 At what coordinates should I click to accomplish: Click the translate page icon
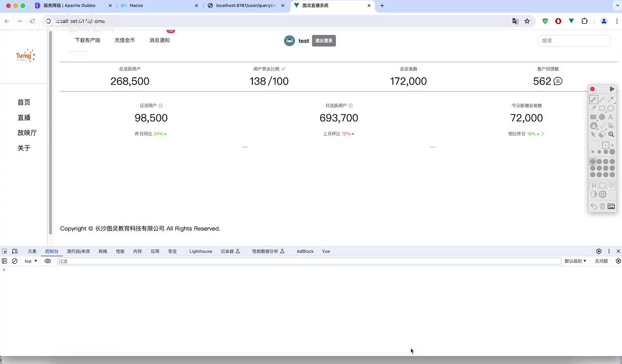point(515,21)
